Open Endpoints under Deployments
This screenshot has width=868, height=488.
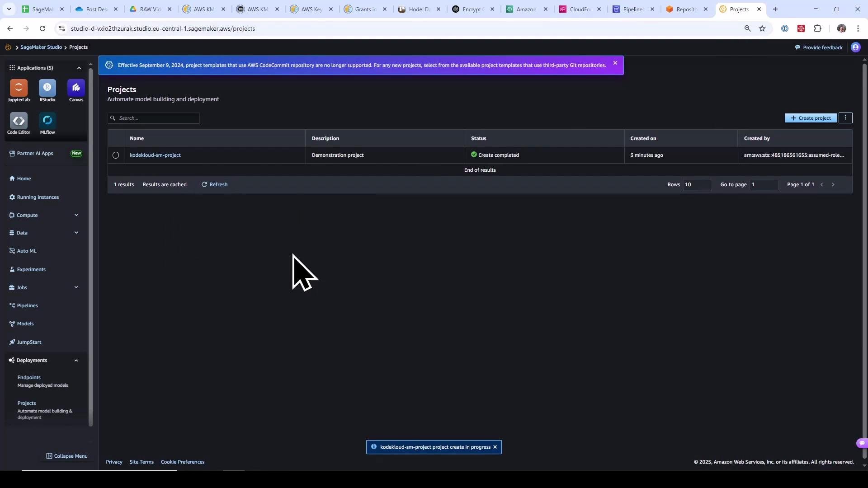tap(29, 377)
